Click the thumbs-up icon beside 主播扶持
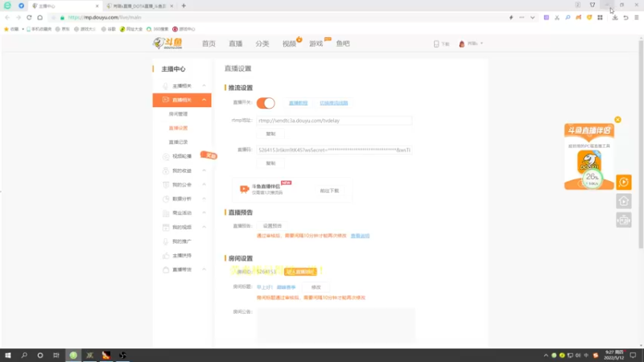Screen dimensions: 644x362 click(x=166, y=256)
